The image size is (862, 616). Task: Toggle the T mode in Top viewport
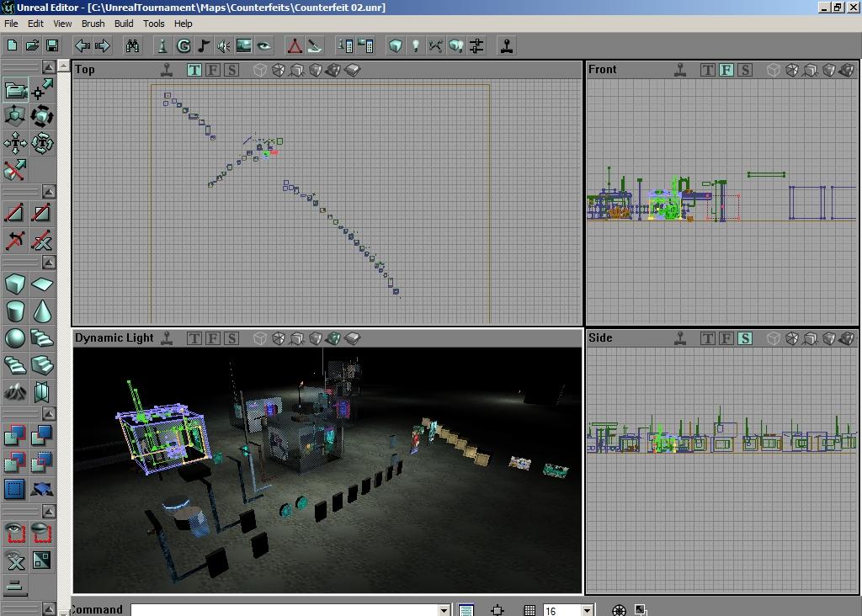coord(194,70)
